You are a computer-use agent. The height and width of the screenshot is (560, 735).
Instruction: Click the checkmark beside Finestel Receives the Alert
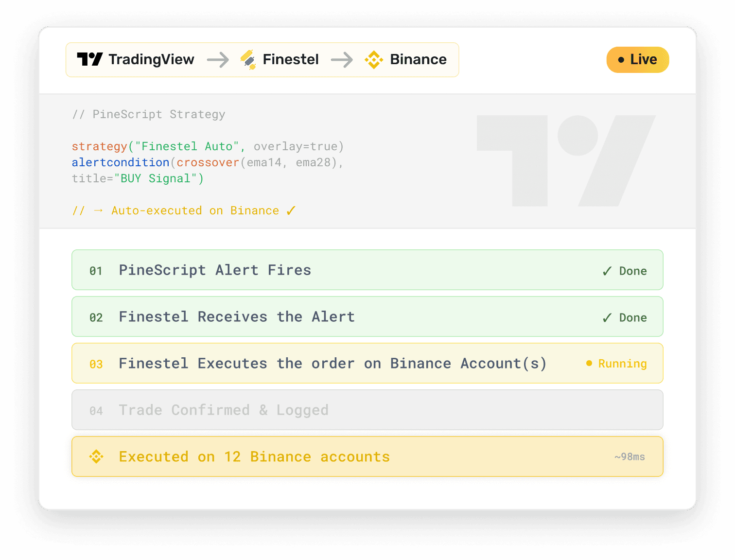pos(607,318)
